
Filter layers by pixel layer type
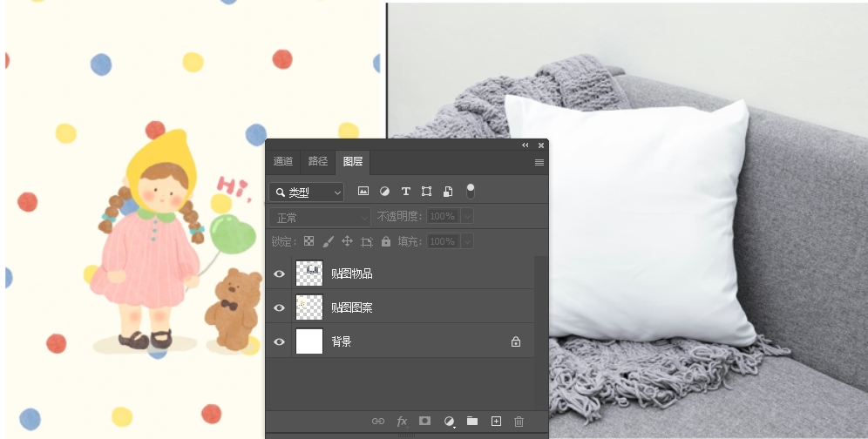click(x=363, y=192)
